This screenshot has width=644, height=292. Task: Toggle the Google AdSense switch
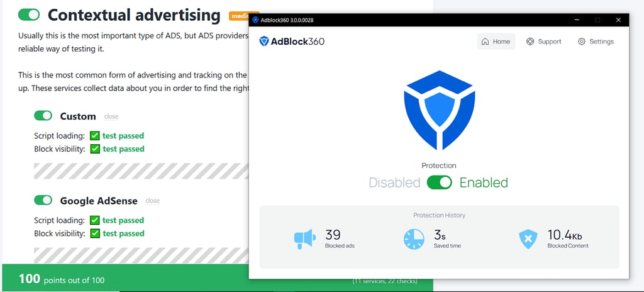click(x=43, y=200)
